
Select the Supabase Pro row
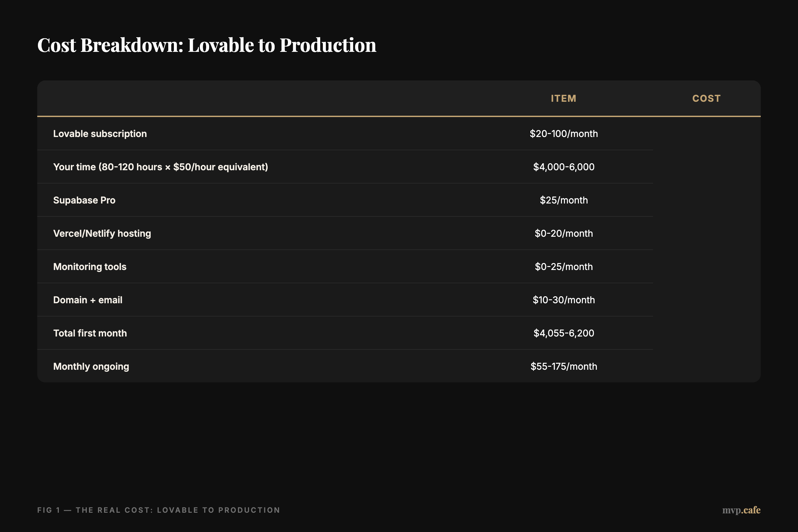(x=84, y=200)
